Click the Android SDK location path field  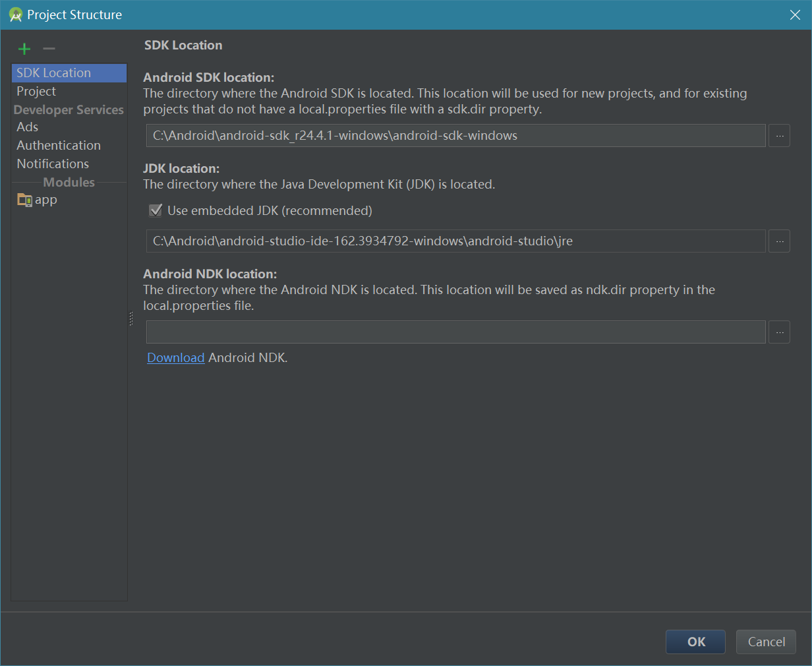[x=455, y=136]
